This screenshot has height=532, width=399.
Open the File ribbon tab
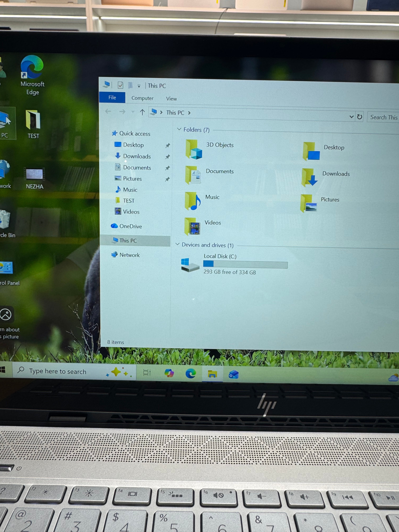[112, 97]
